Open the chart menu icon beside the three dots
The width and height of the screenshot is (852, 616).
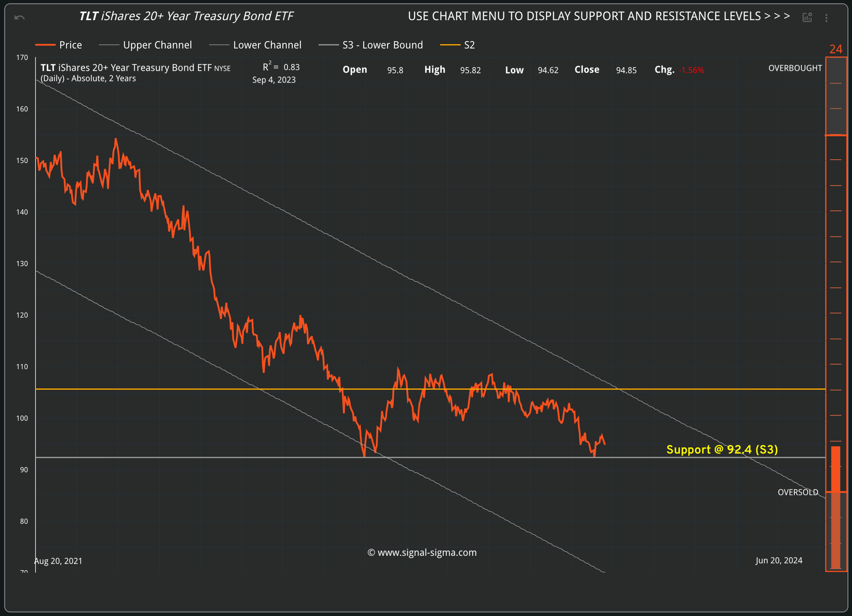[x=807, y=17]
